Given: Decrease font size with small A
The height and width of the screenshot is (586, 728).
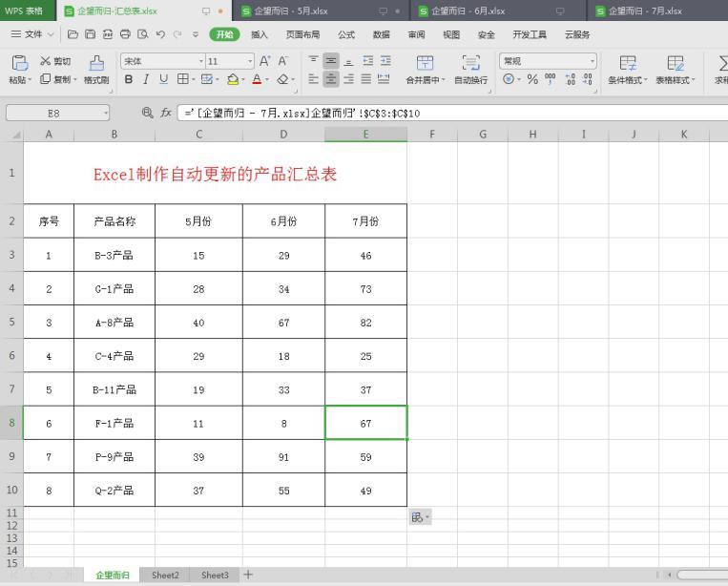Looking at the screenshot, I should [282, 61].
